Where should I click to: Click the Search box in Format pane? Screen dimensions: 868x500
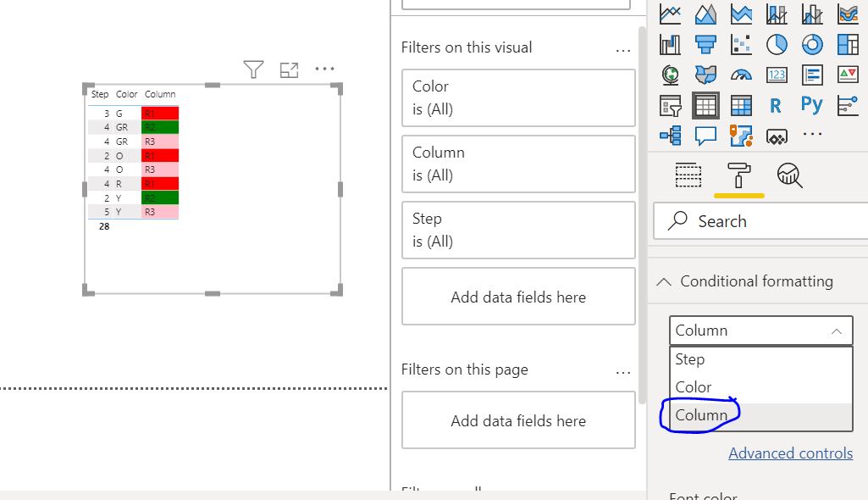(760, 221)
